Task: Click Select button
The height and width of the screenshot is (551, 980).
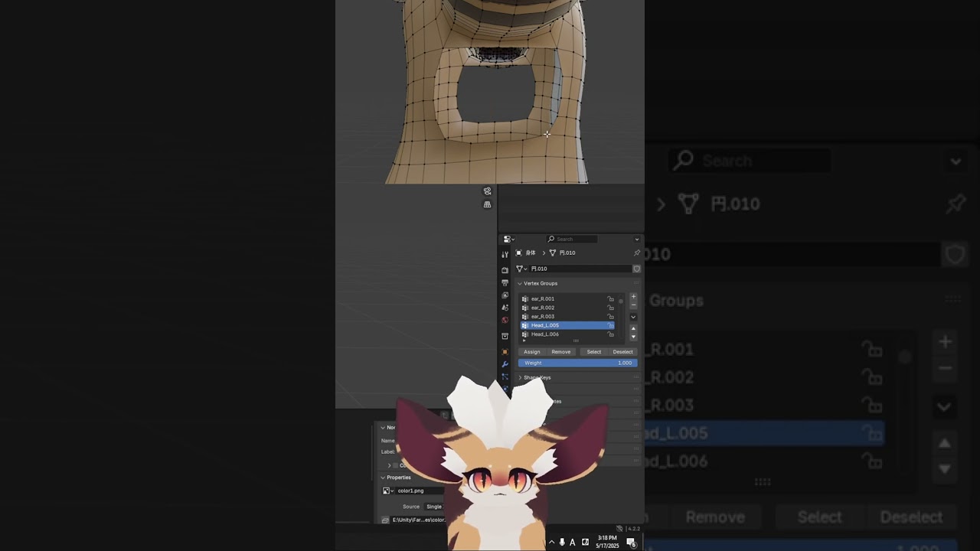Action: 594,352
